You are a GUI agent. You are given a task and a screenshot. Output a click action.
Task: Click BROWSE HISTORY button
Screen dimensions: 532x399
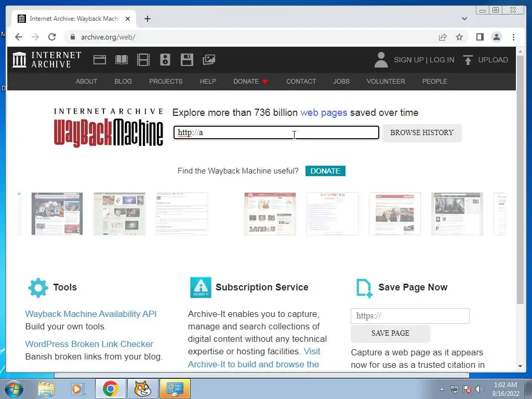pos(422,132)
